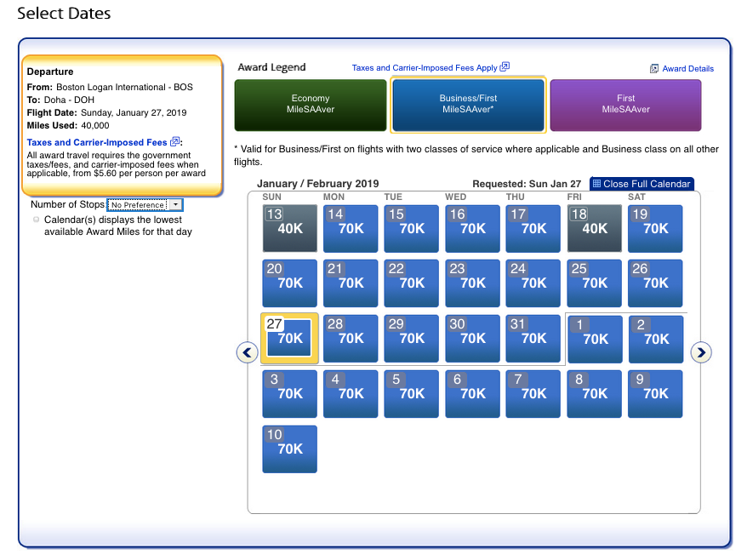
Task: Click popup icon beside Taxes Fees Apply
Action: click(505, 67)
